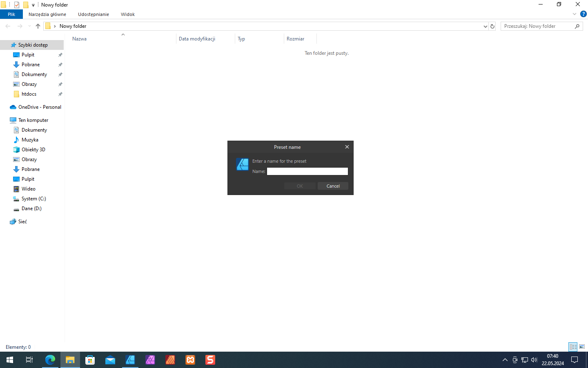Expand the Quick Access Toolbar customization menu
The width and height of the screenshot is (588, 368).
click(x=33, y=4)
